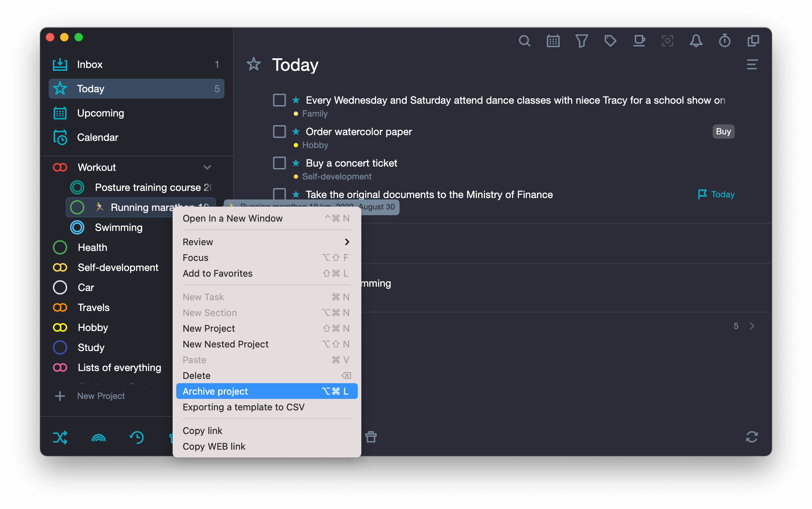This screenshot has height=509, width=812.
Task: Select New Project menu entry
Action: point(267,328)
